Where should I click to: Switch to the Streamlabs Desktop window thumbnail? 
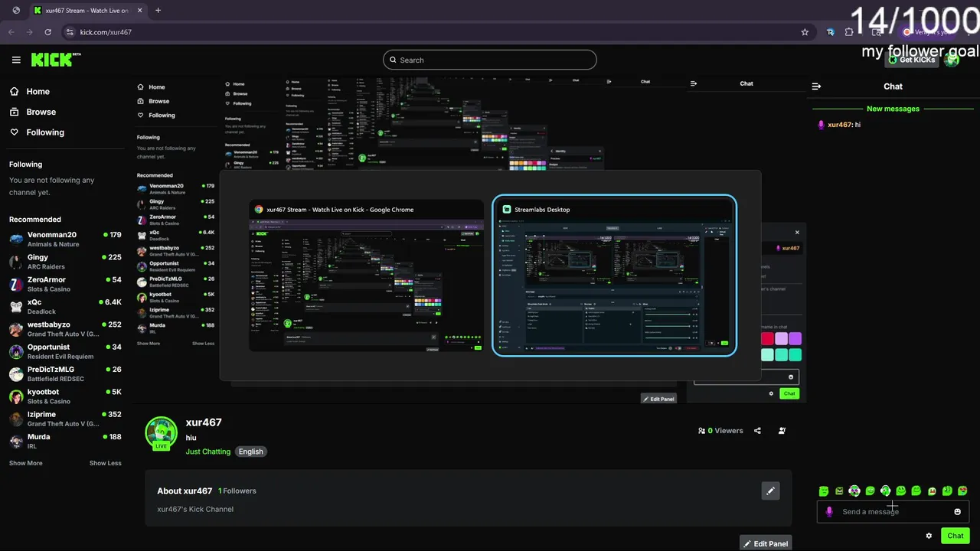coord(614,276)
